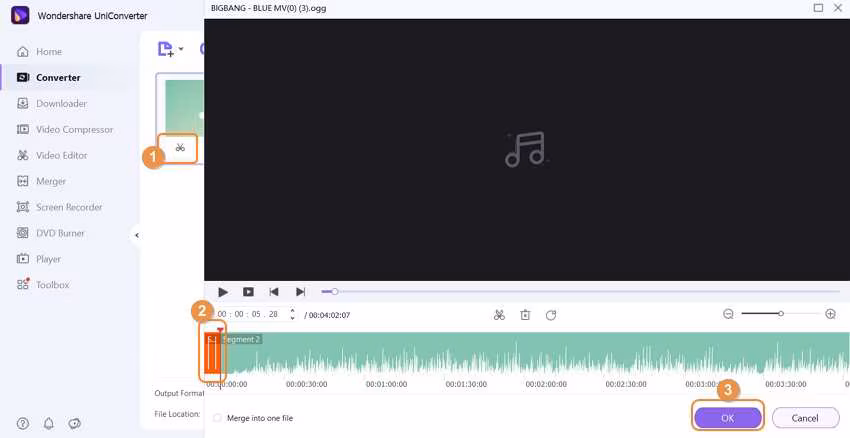This screenshot has height=438, width=850.
Task: Click the Home house icon
Action: pyautogui.click(x=23, y=51)
